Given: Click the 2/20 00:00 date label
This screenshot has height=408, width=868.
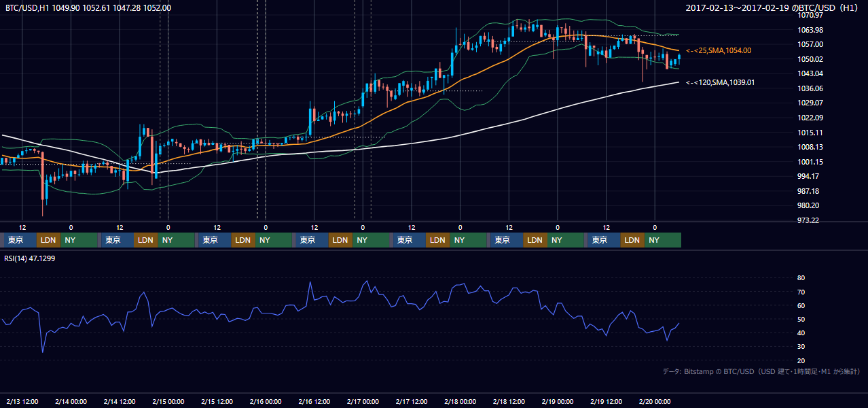Looking at the screenshot, I should [x=655, y=401].
